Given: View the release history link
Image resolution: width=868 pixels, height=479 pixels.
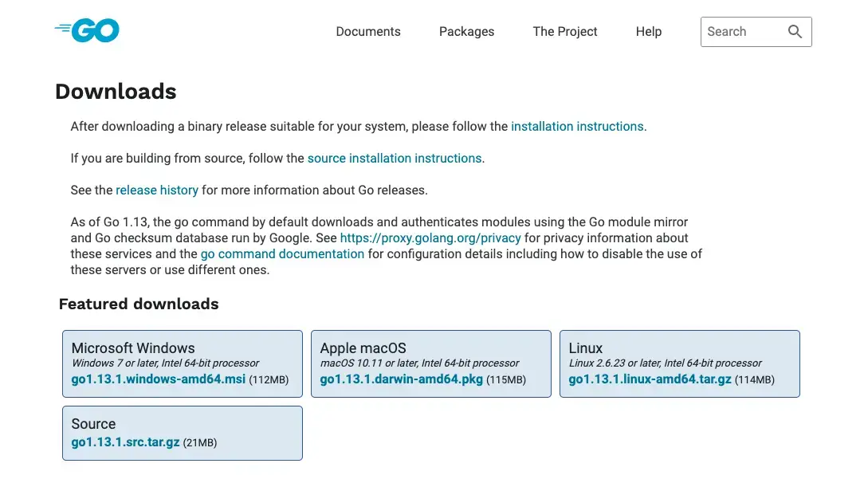Looking at the screenshot, I should 157,190.
